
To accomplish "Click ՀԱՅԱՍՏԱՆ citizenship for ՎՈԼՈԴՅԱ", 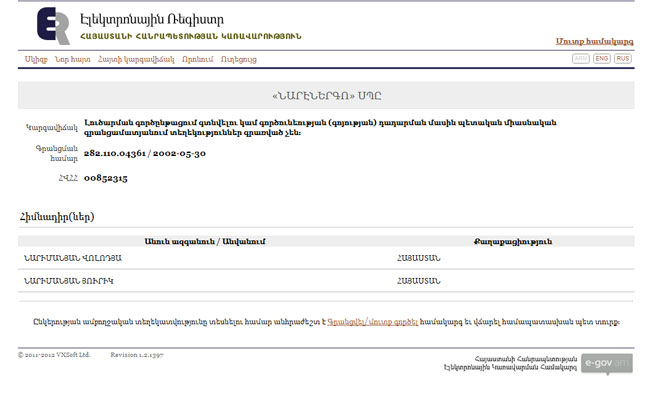I will (418, 258).
